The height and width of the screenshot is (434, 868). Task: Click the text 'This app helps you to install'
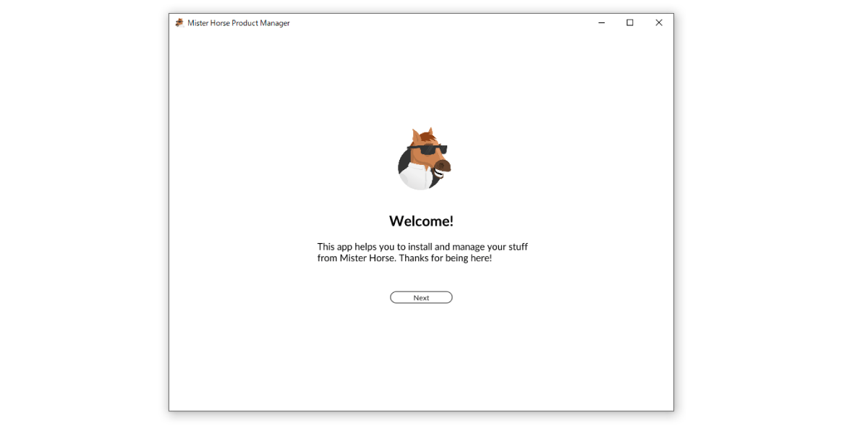(x=375, y=247)
